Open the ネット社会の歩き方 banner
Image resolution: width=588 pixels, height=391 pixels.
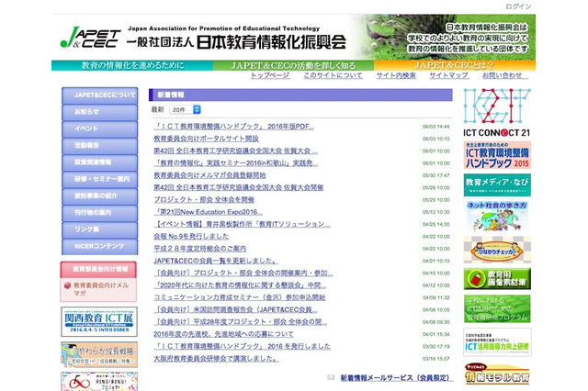point(497,216)
